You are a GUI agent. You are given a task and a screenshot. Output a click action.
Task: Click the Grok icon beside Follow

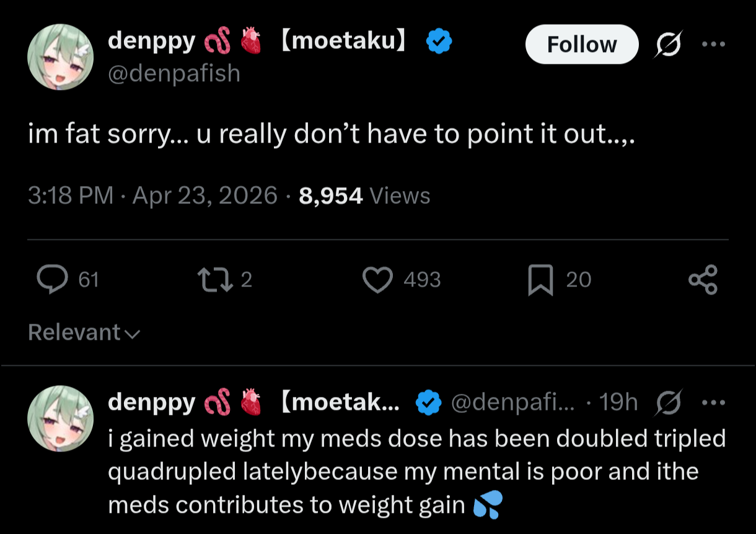coord(669,44)
